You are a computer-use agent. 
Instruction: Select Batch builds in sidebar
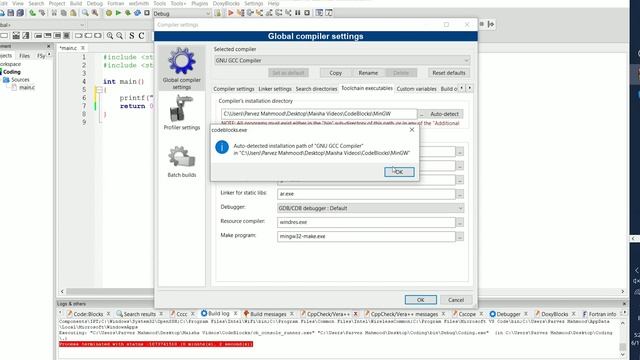click(182, 162)
